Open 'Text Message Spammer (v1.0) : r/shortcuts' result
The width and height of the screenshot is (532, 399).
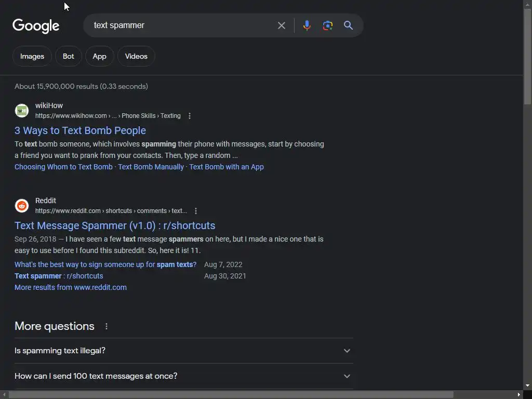[x=115, y=225]
